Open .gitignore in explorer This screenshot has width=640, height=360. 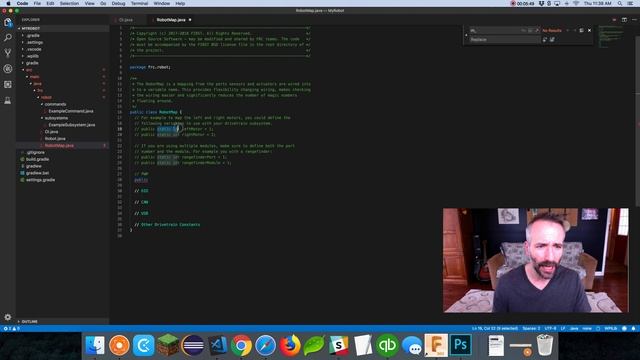click(x=35, y=152)
